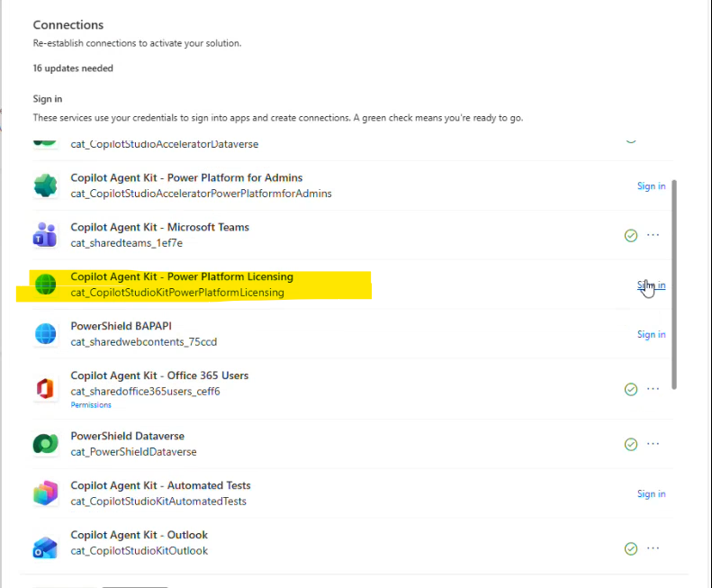
Task: Select 'Copilot Agent Kit - Microsoft Teams' title
Action: coord(160,227)
